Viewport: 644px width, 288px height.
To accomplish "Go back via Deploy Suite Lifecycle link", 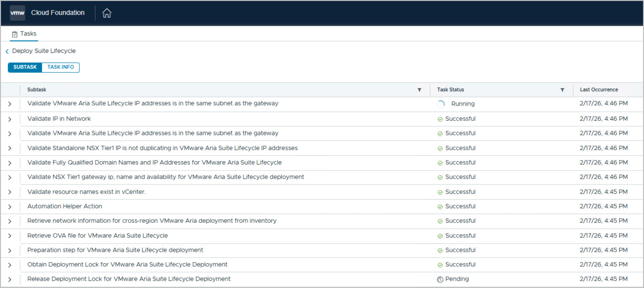I will pos(44,51).
